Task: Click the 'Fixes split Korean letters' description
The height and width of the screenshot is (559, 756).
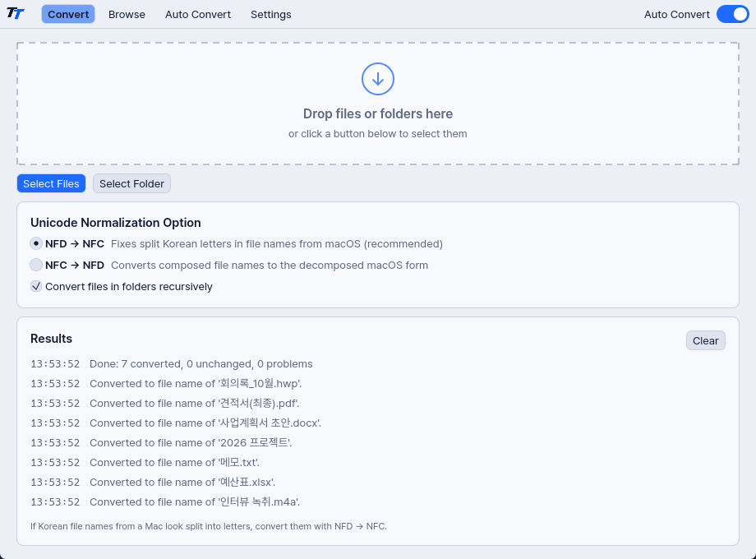Action: pyautogui.click(x=277, y=243)
